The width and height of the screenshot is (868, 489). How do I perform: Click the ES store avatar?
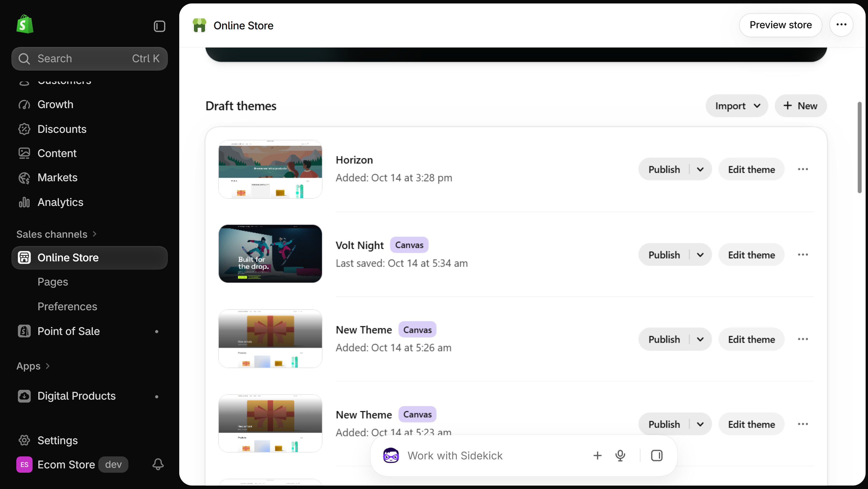(x=24, y=464)
